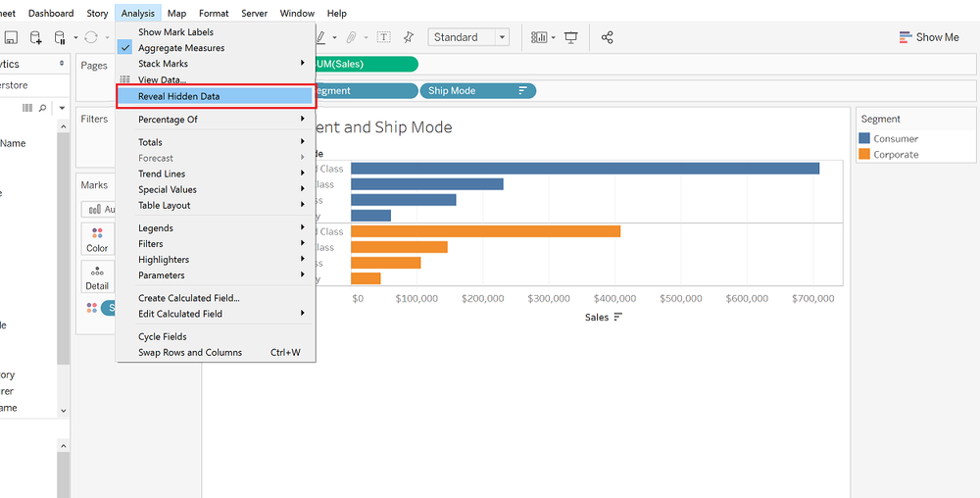Click the Color card in Marks

click(97, 238)
